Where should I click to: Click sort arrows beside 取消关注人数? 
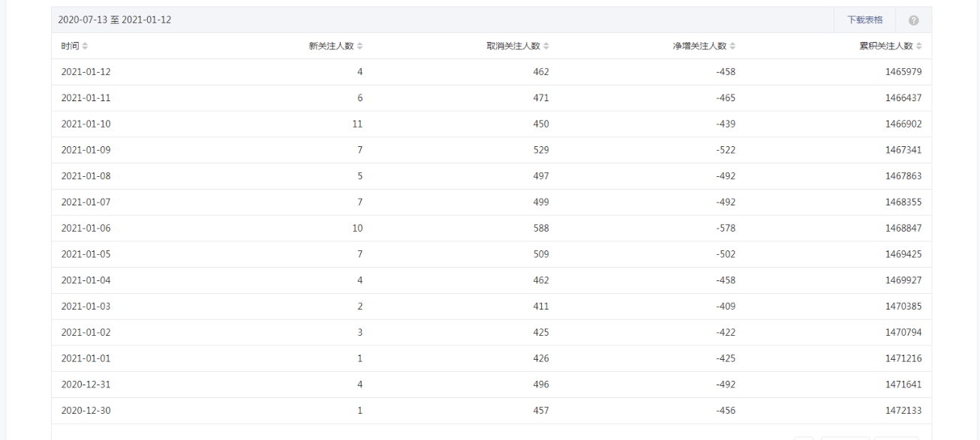[x=546, y=46]
